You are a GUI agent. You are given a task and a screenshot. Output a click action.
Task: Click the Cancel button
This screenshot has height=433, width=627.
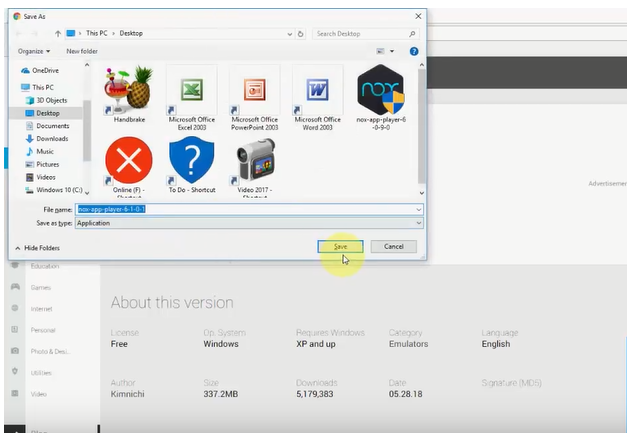tap(393, 247)
